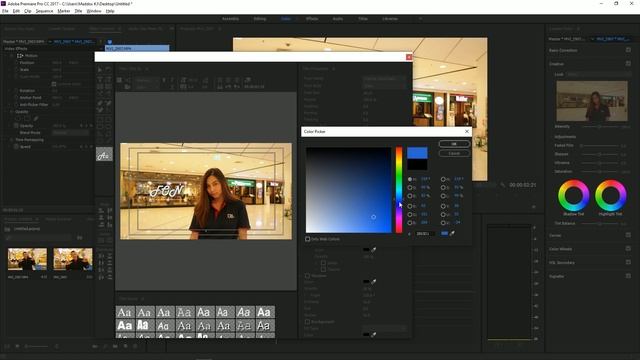Screen dimensions: 640x360
Task: Click the Faded Film slider
Action: [x=600, y=145]
